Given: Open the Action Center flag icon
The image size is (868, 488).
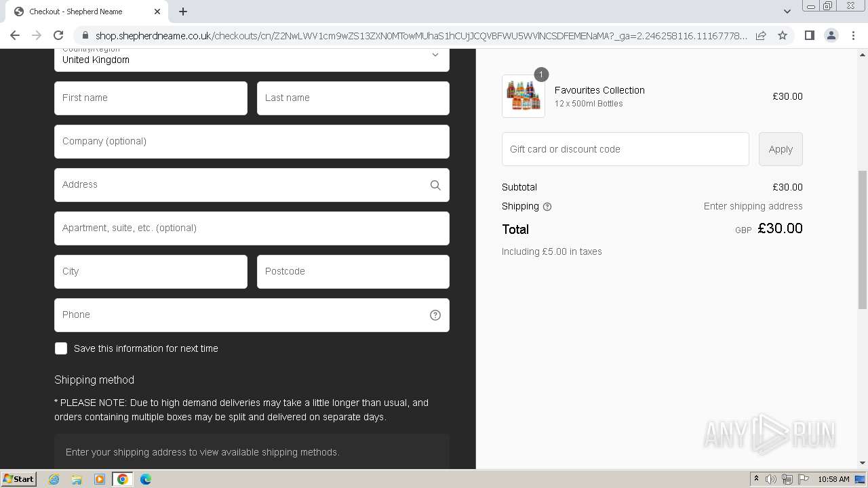Looking at the screenshot, I should [x=804, y=479].
